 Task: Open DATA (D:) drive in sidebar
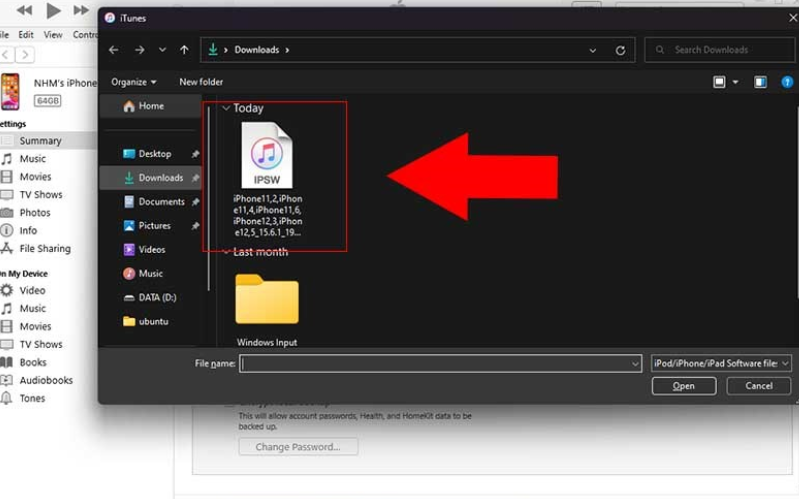coord(158,297)
